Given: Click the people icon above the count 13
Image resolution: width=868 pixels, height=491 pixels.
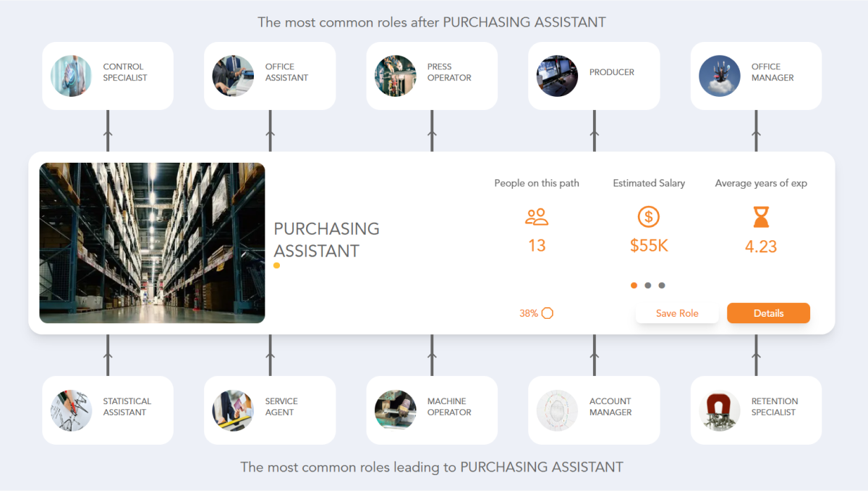Looking at the screenshot, I should coord(537,216).
